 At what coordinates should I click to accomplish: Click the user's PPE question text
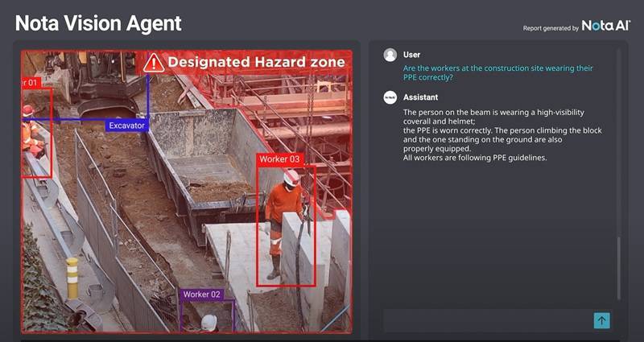pos(498,73)
